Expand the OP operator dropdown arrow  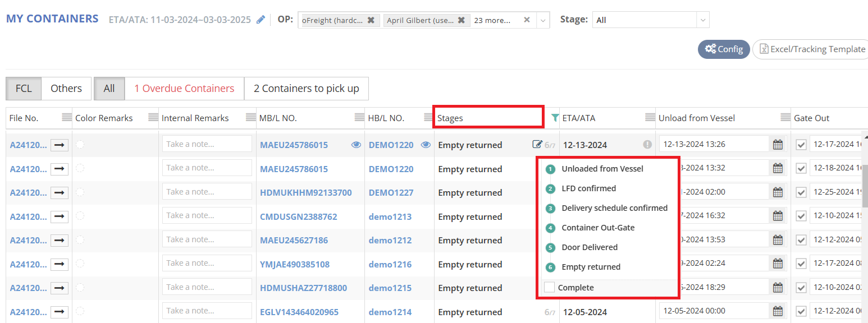click(x=543, y=20)
